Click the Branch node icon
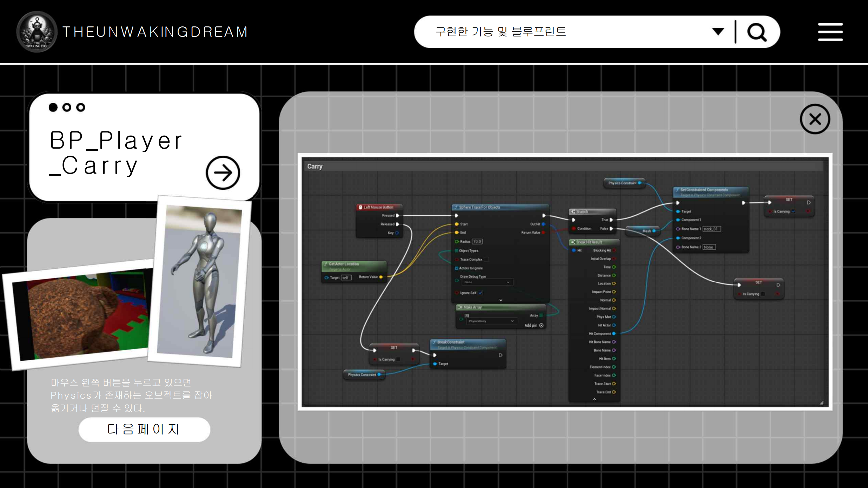Screen dimensions: 868x488 point(573,212)
